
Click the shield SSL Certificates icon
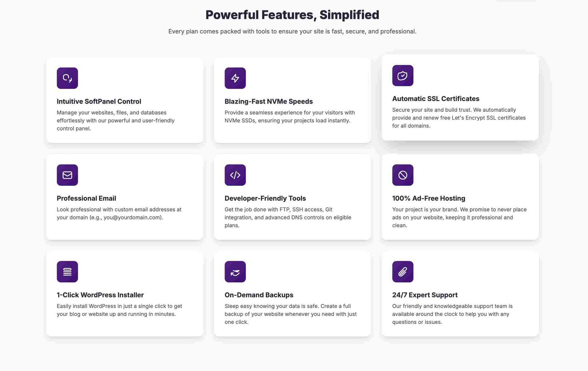403,75
